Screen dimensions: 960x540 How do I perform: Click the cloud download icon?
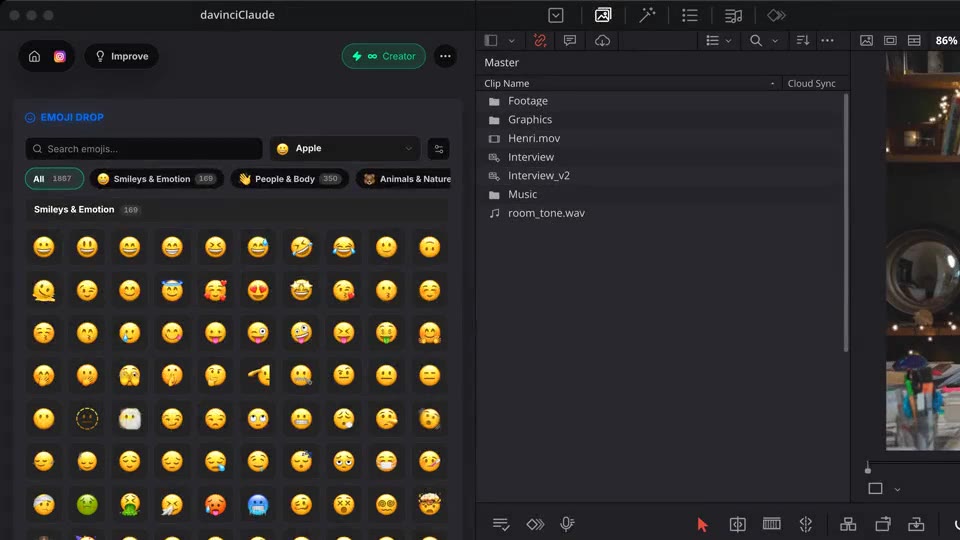click(602, 40)
